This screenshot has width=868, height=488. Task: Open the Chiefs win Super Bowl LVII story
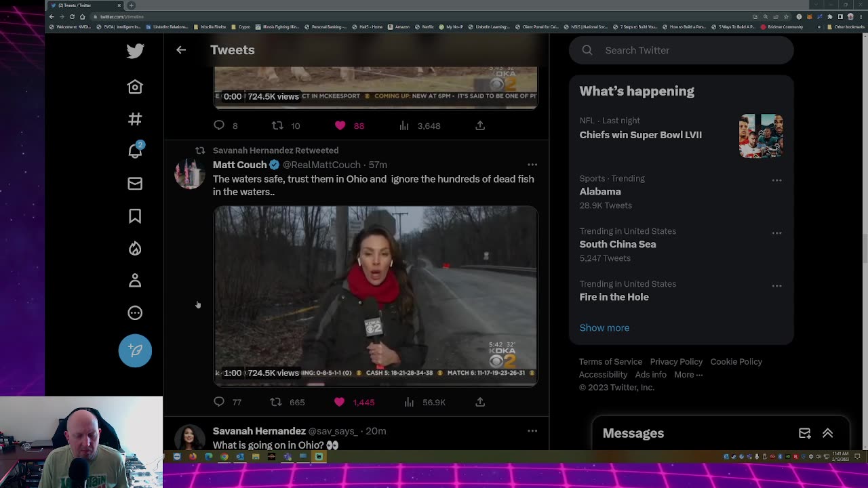click(x=640, y=135)
